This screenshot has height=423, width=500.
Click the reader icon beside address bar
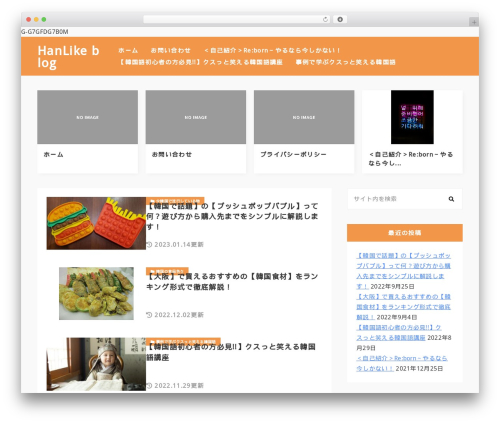coord(340,19)
